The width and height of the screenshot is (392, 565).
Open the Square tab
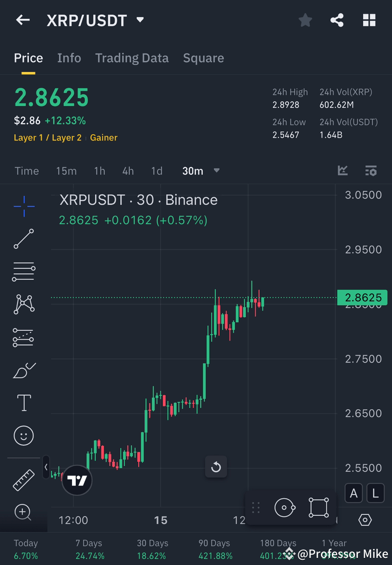[203, 58]
